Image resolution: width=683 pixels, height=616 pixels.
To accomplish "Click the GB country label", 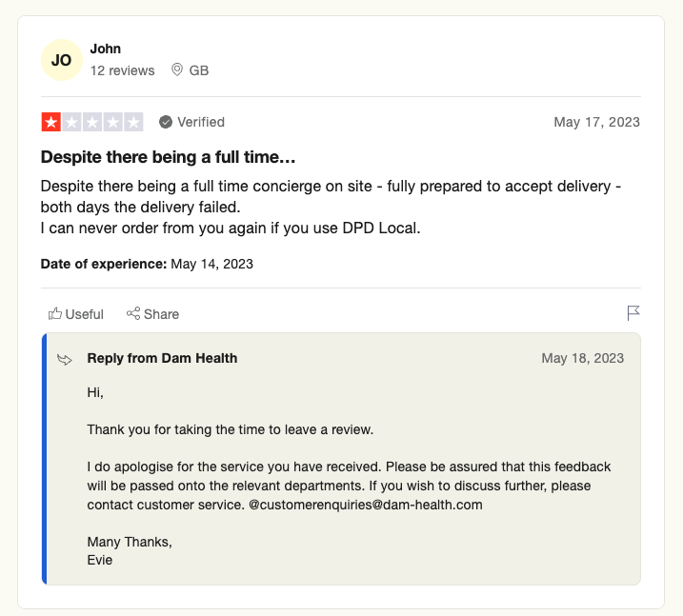I will (199, 70).
